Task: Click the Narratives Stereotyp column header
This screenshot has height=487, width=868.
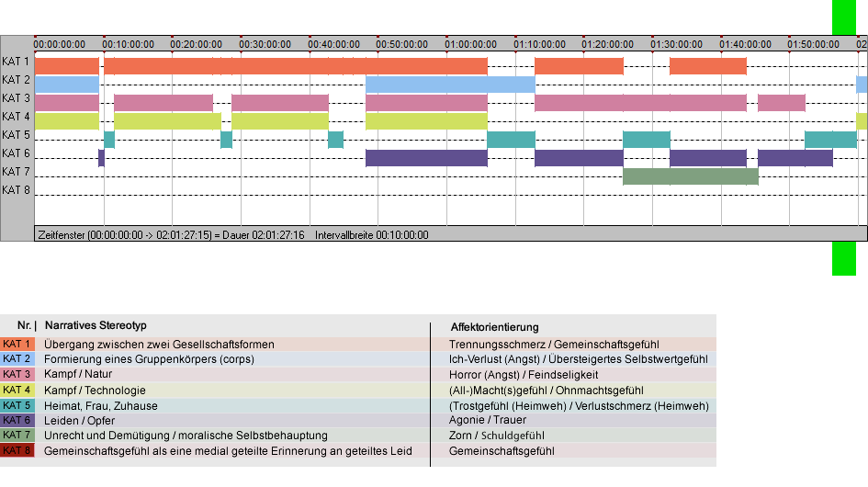Action: click(x=96, y=325)
